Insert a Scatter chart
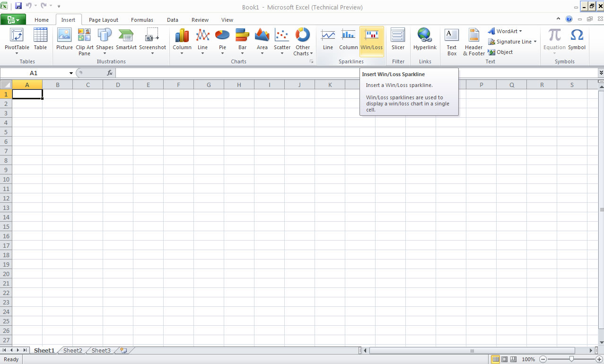This screenshot has height=364, width=604. coord(282,42)
